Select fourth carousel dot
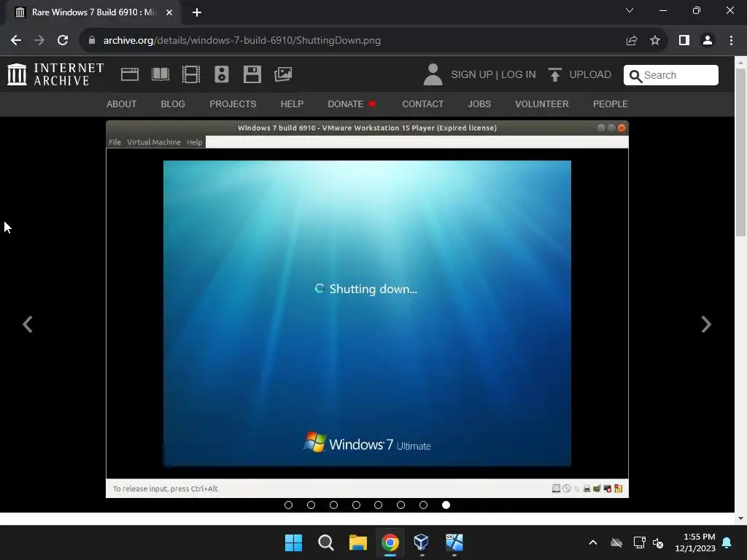 point(356,505)
